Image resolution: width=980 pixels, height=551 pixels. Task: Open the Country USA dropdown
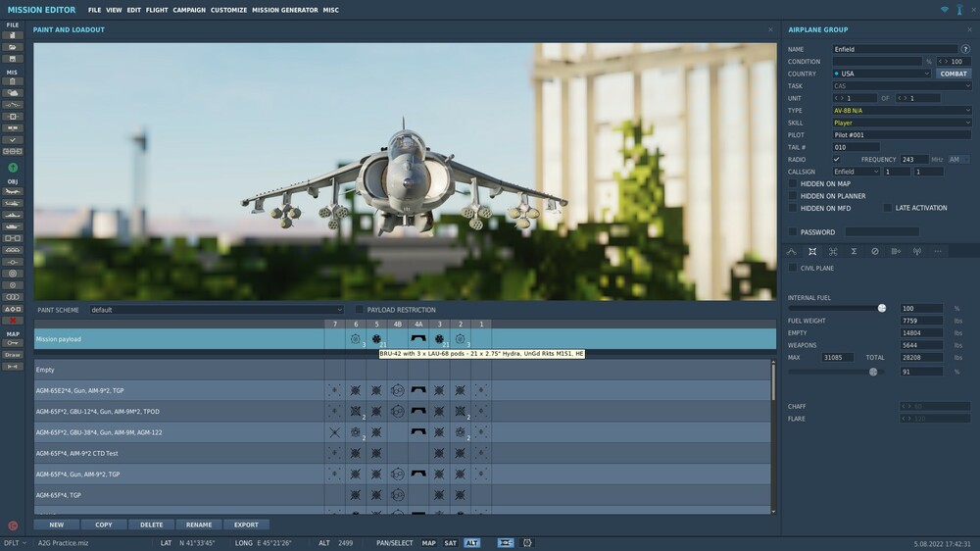[881, 74]
